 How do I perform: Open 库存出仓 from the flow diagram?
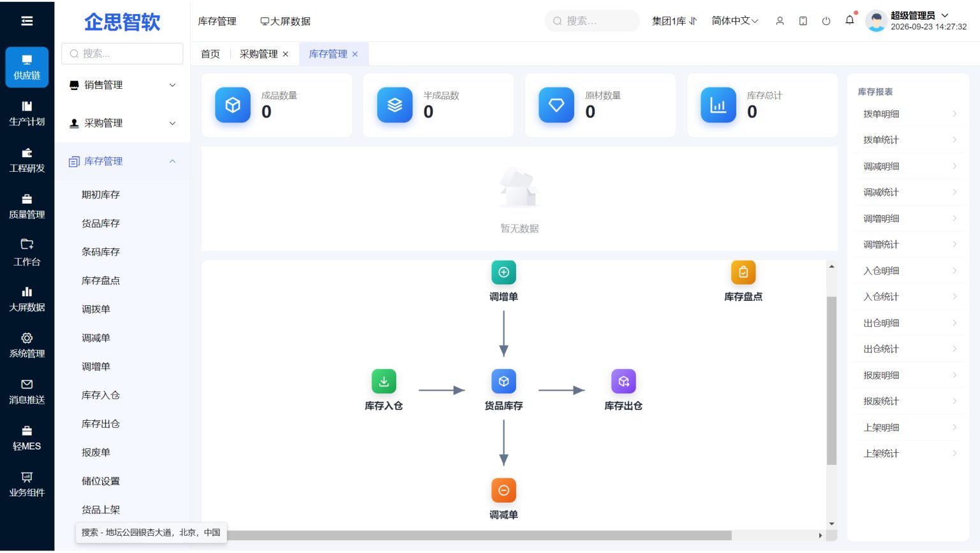click(623, 390)
